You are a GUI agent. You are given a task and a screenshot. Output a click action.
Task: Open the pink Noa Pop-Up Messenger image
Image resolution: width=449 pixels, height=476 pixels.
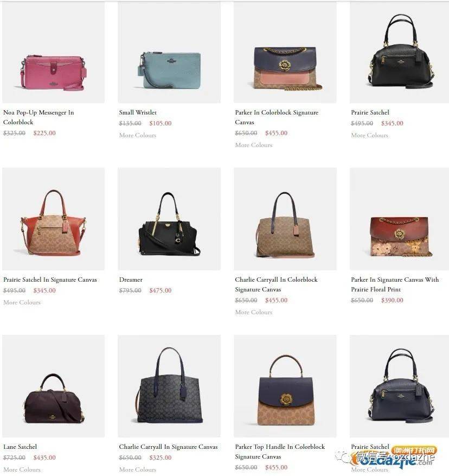53,52
